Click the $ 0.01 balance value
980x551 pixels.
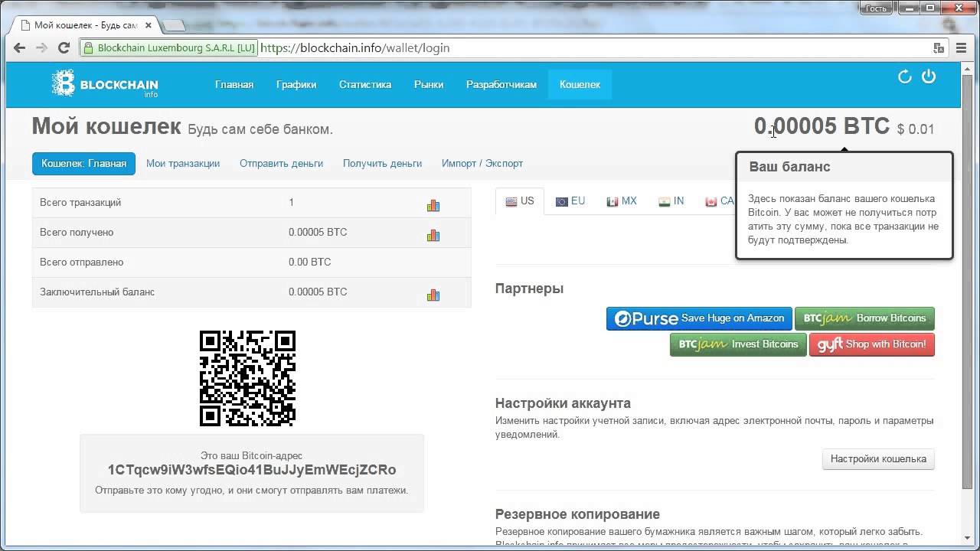pos(916,129)
